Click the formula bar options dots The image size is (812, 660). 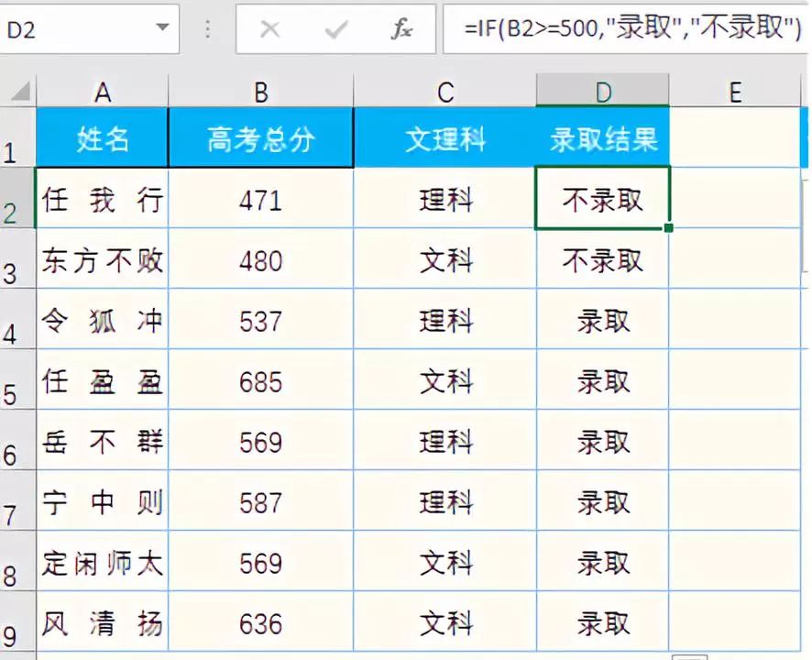coord(208,29)
